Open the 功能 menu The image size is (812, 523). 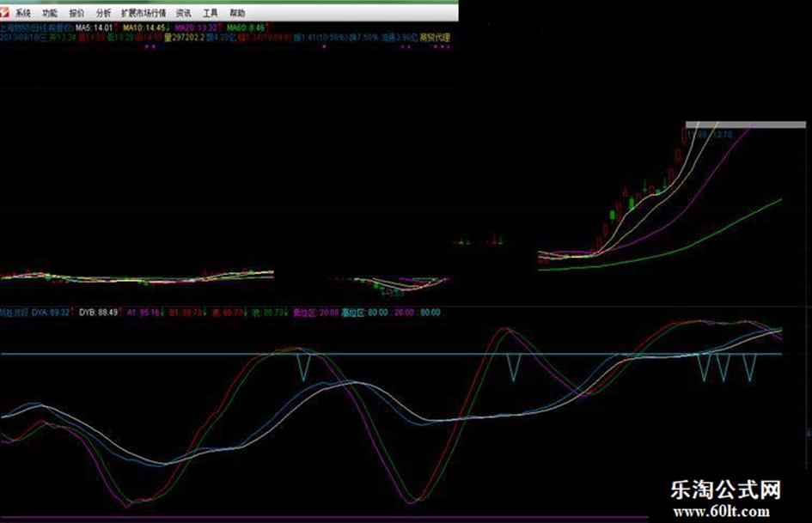point(50,13)
